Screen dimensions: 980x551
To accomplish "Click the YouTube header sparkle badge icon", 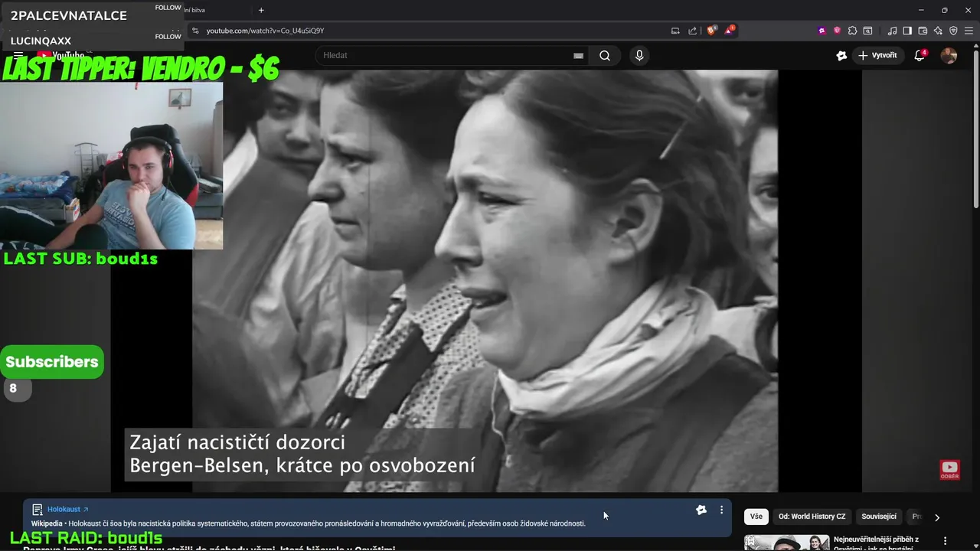I will coord(841,55).
